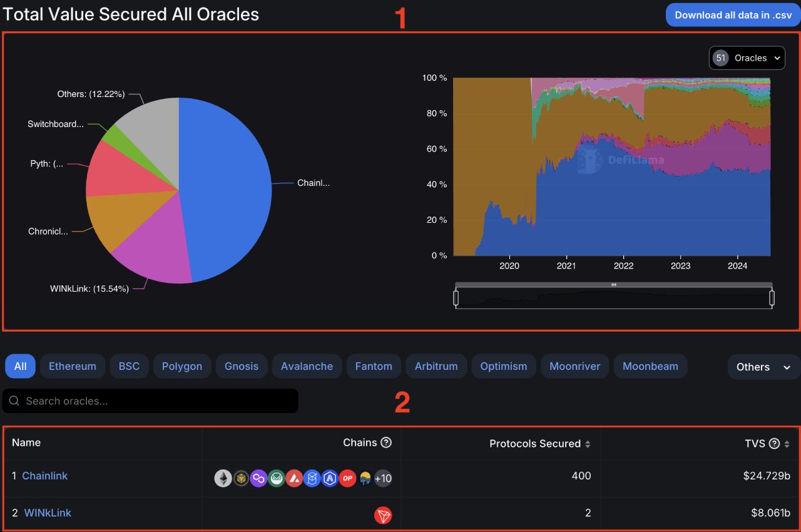Image resolution: width=801 pixels, height=532 pixels.
Task: Expand the Others chains dropdown
Action: click(763, 367)
